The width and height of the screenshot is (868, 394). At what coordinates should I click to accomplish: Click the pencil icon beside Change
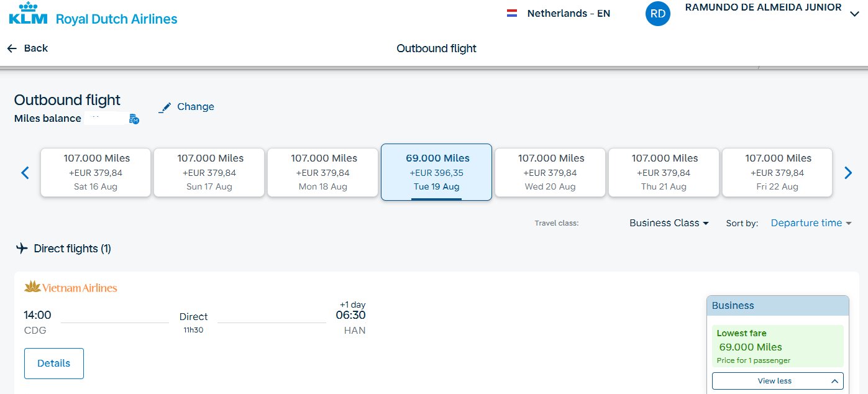tap(165, 108)
